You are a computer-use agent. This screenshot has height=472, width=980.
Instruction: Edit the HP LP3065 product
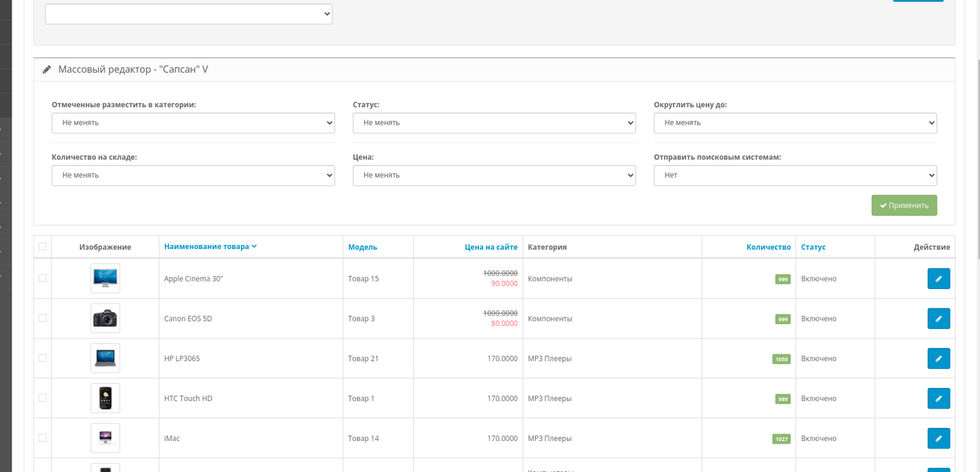938,358
